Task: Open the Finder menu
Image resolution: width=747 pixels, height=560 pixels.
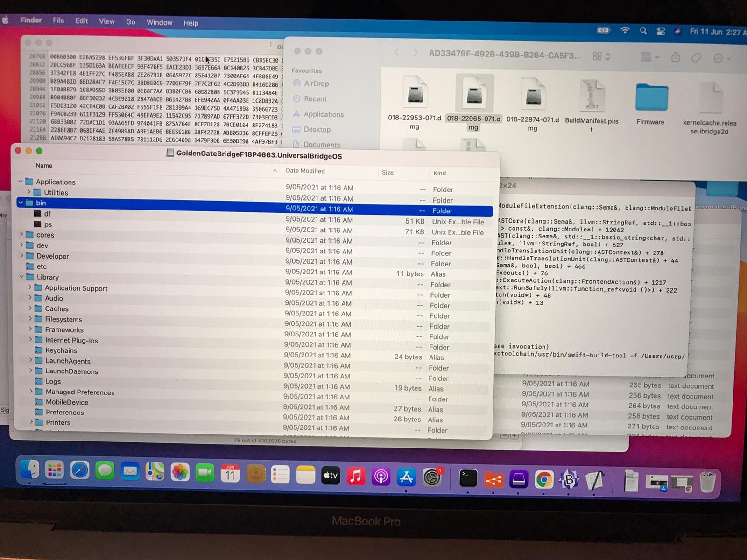Action: 31,20
